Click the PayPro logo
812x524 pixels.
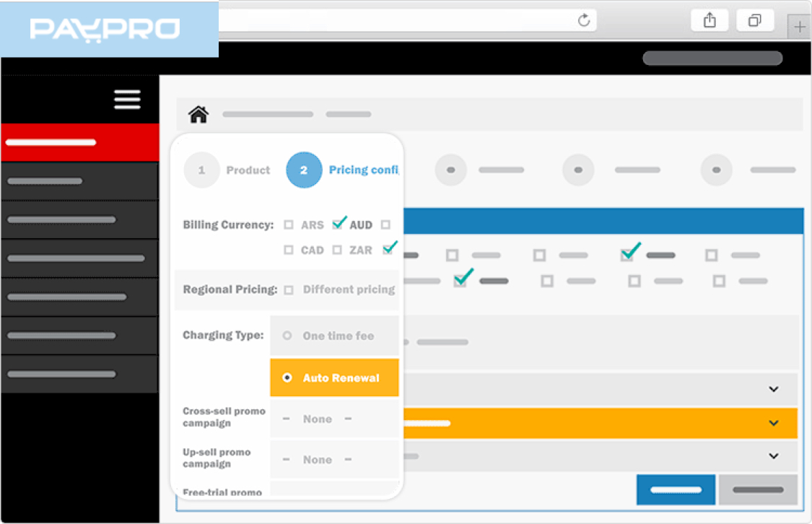(x=105, y=30)
